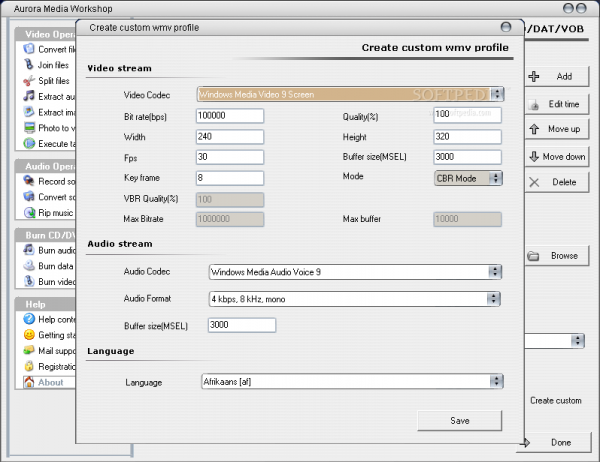Open the Video Codec dropdown
The image size is (600, 462).
click(x=349, y=95)
